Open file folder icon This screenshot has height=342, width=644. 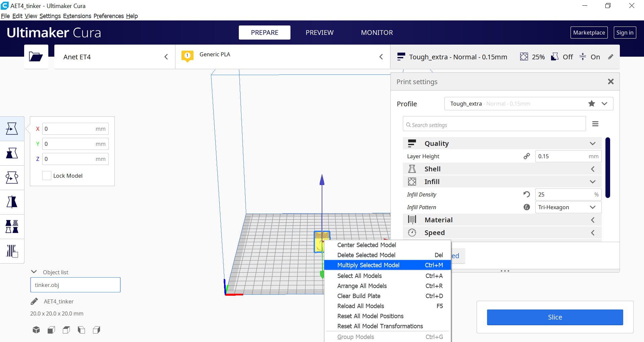coord(36,57)
